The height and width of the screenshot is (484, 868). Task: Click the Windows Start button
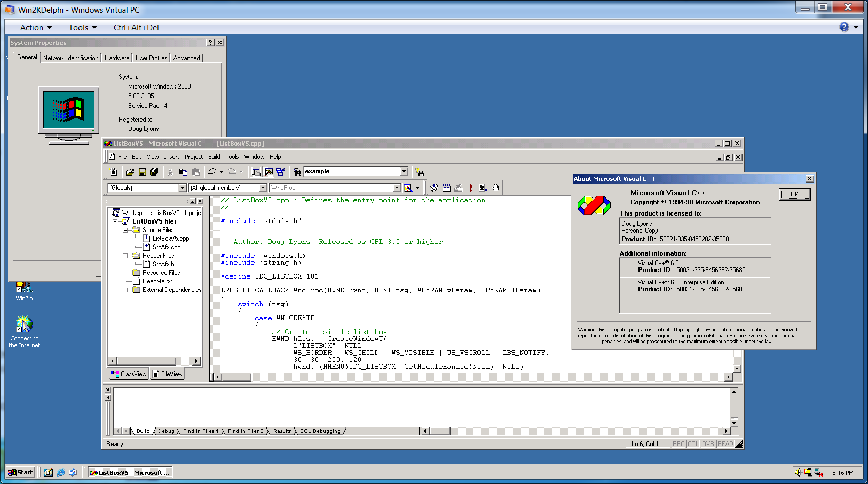[x=21, y=472]
